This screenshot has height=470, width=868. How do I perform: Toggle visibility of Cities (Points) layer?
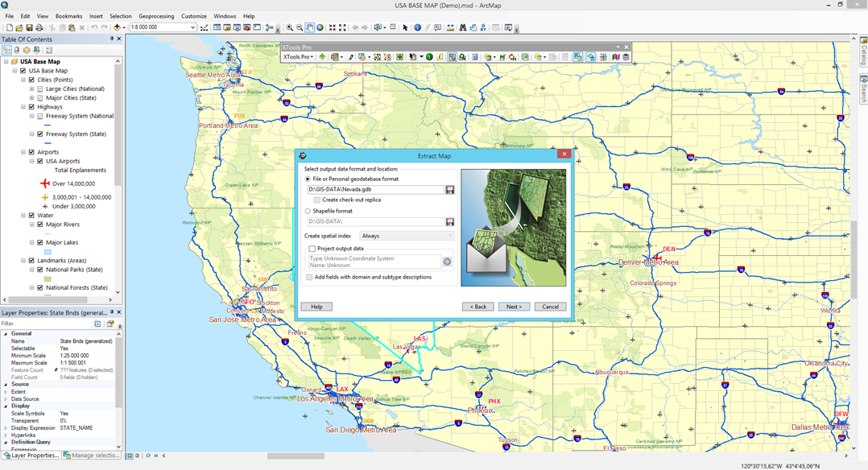tap(31, 80)
